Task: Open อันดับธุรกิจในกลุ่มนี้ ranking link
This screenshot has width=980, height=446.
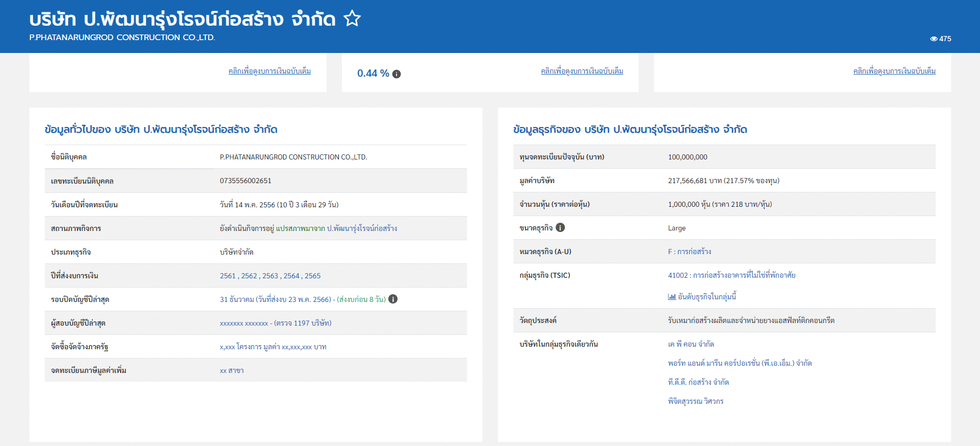Action: 707,297
